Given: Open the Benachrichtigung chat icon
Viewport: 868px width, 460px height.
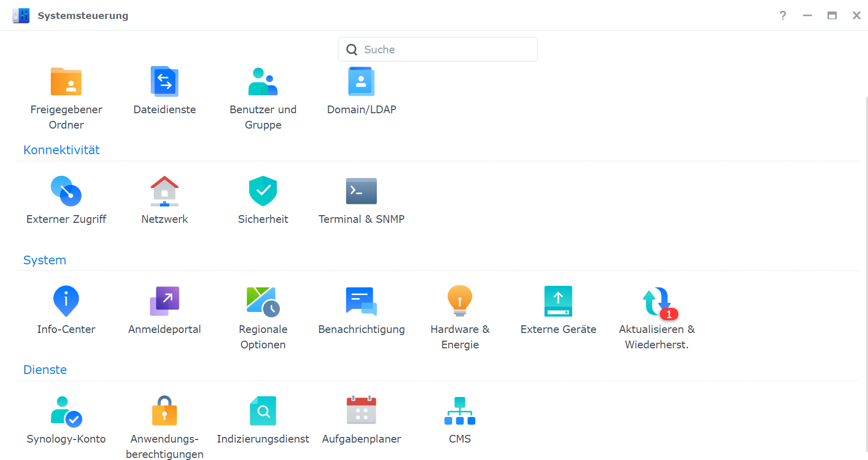Looking at the screenshot, I should tap(361, 301).
